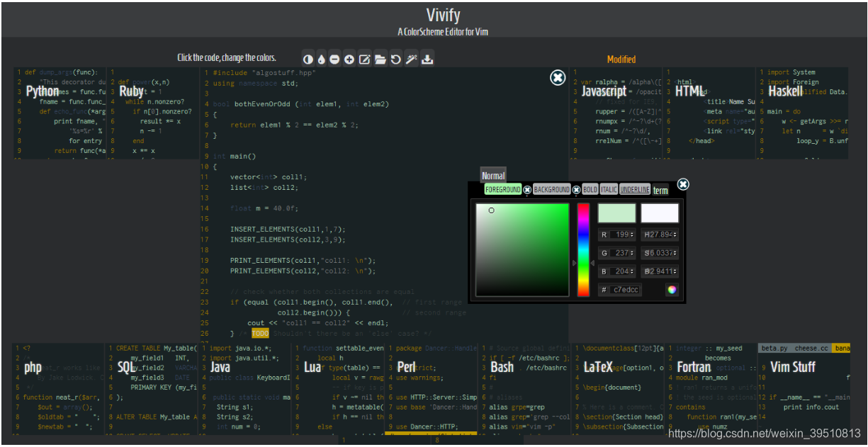Viewport: 868px width, 447px height.
Task: Click 'float m = 40.0f;' code line
Action: [x=264, y=208]
